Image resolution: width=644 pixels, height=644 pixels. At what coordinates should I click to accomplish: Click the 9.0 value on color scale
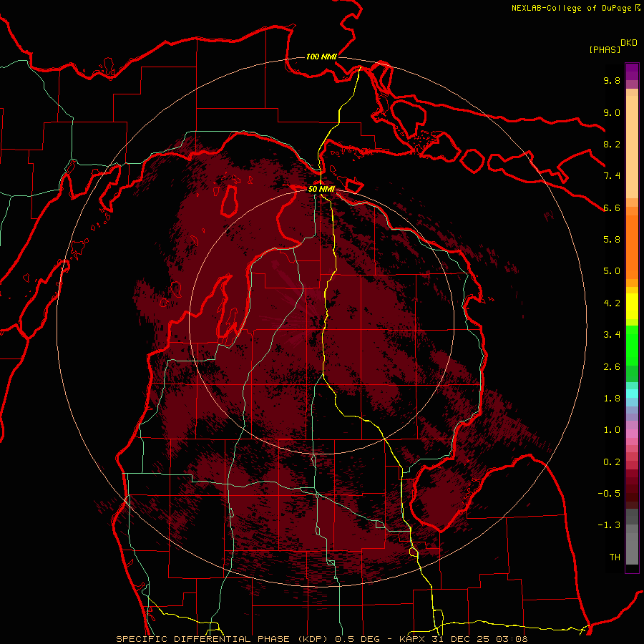[x=612, y=112]
